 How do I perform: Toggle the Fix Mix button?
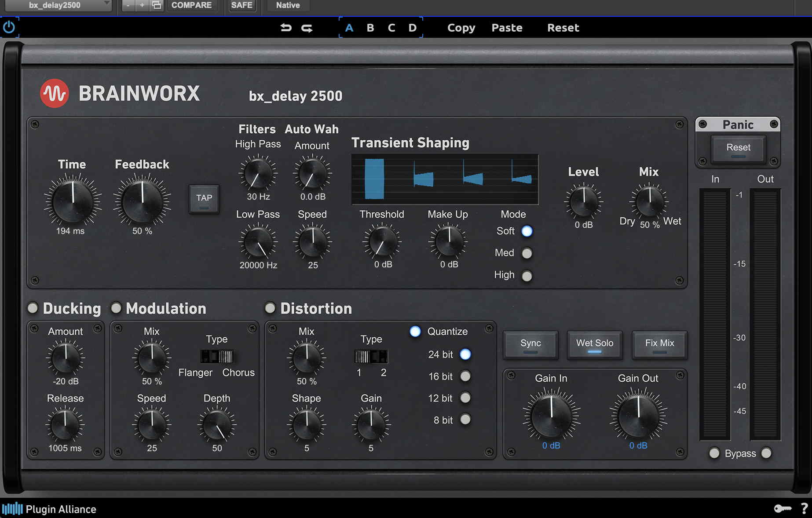click(659, 344)
